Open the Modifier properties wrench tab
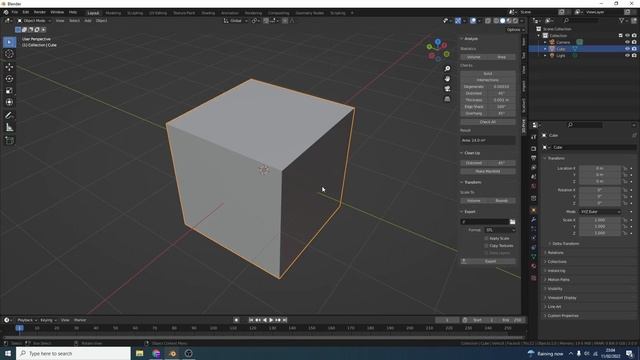Image resolution: width=640 pixels, height=360 pixels. tap(533, 220)
